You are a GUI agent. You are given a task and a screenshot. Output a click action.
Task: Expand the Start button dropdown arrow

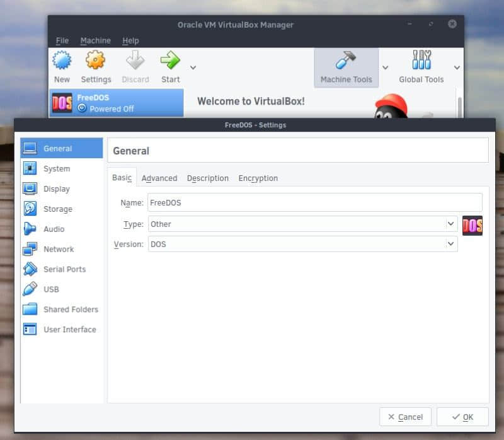click(193, 67)
